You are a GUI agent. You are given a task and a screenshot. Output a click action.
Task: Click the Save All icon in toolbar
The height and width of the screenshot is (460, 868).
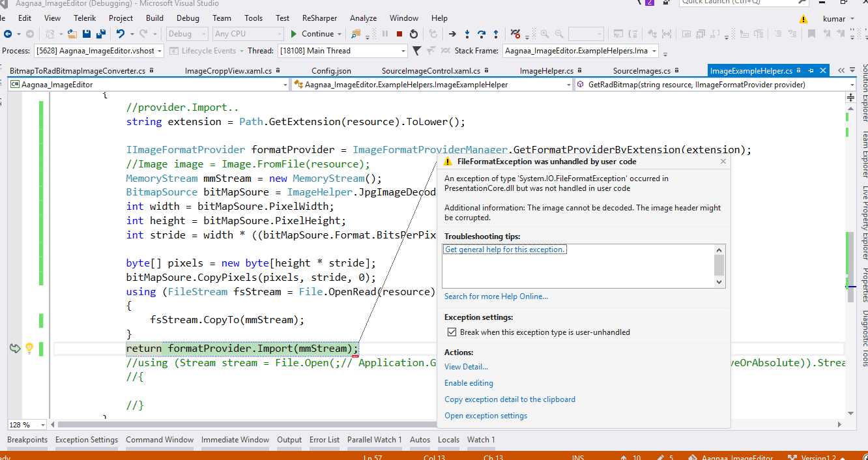(x=101, y=34)
